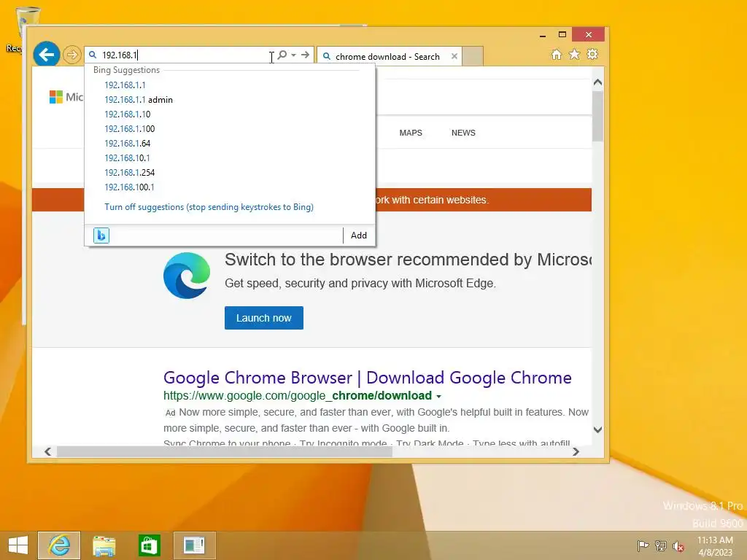Click the Go arrow in address bar
747x560 pixels.
coord(306,55)
